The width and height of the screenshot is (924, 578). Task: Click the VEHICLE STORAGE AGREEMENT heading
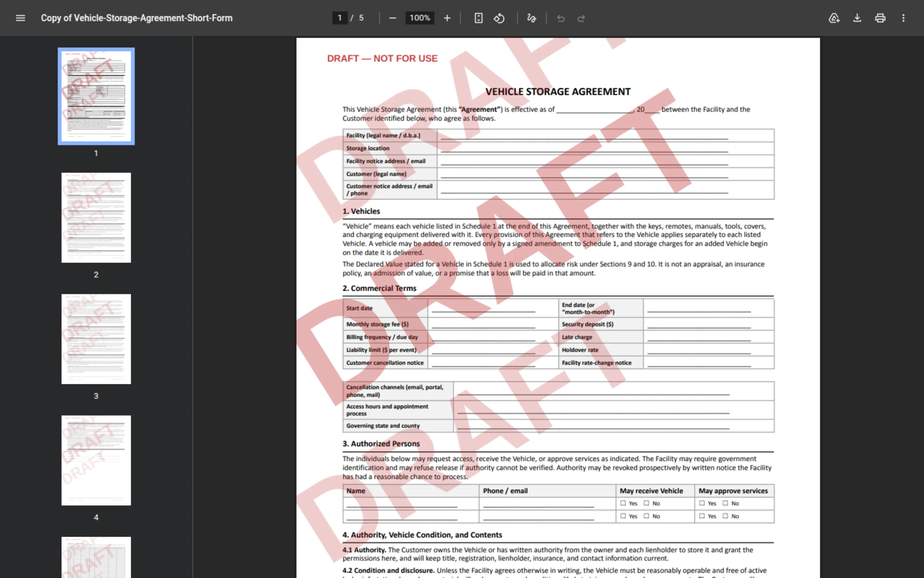tap(558, 92)
